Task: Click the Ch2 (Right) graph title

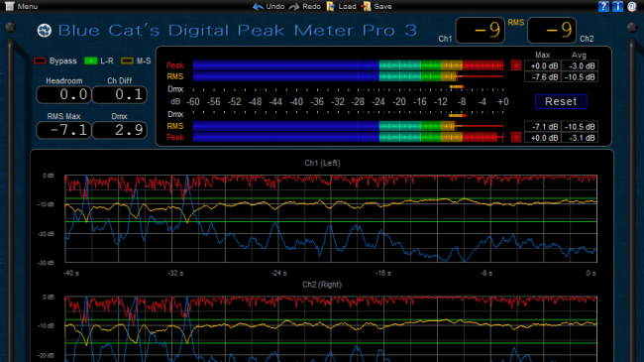Action: [322, 285]
